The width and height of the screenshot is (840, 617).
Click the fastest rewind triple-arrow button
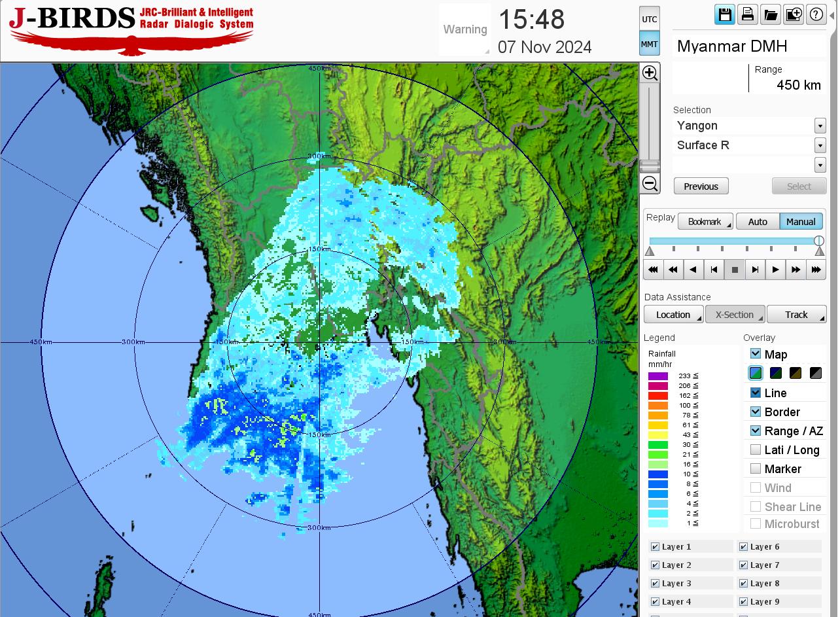click(653, 270)
